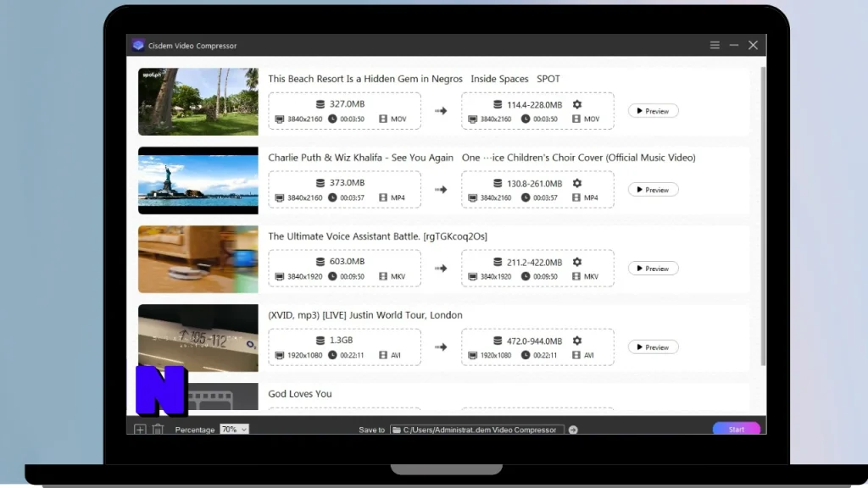Open output settings gear for Beach Resort video
868x488 pixels.
click(x=576, y=104)
